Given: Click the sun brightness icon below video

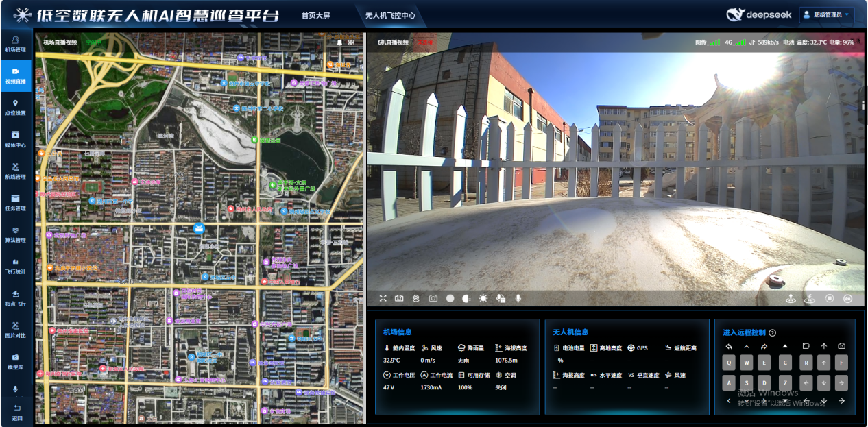Looking at the screenshot, I should tap(483, 298).
